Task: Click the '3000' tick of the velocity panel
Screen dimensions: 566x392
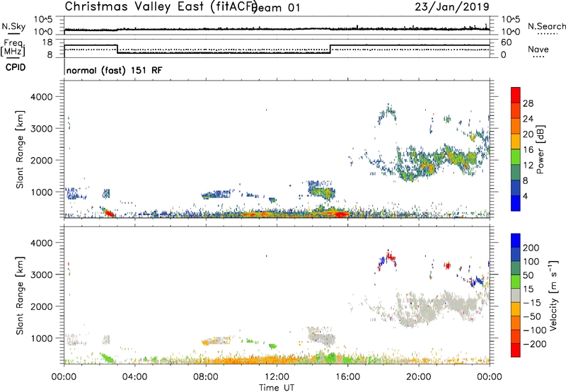Action: (41, 275)
